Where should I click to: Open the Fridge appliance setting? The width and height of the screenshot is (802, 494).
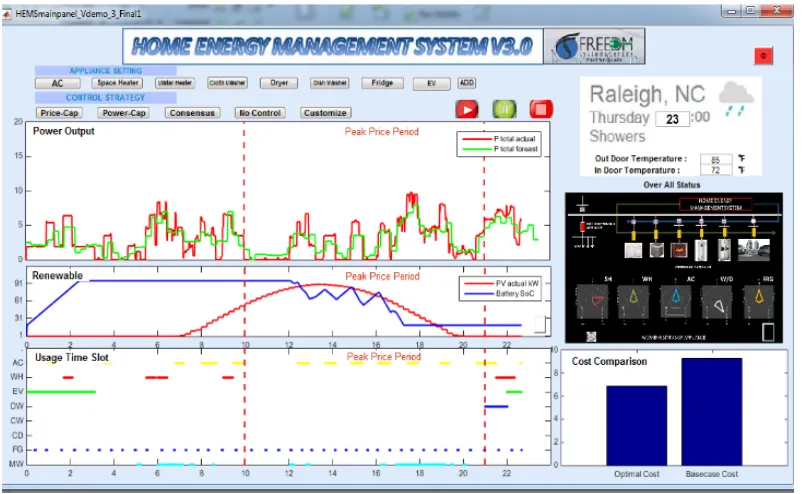click(382, 83)
